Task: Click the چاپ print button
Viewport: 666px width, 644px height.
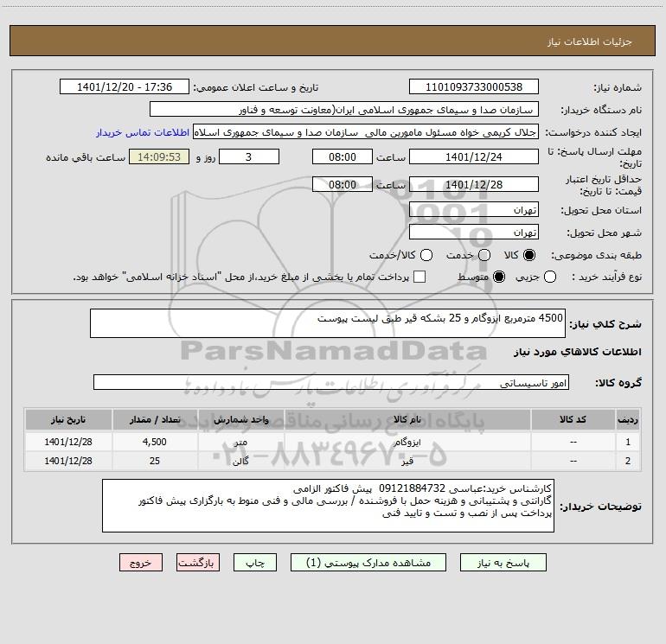Action: pos(255,563)
